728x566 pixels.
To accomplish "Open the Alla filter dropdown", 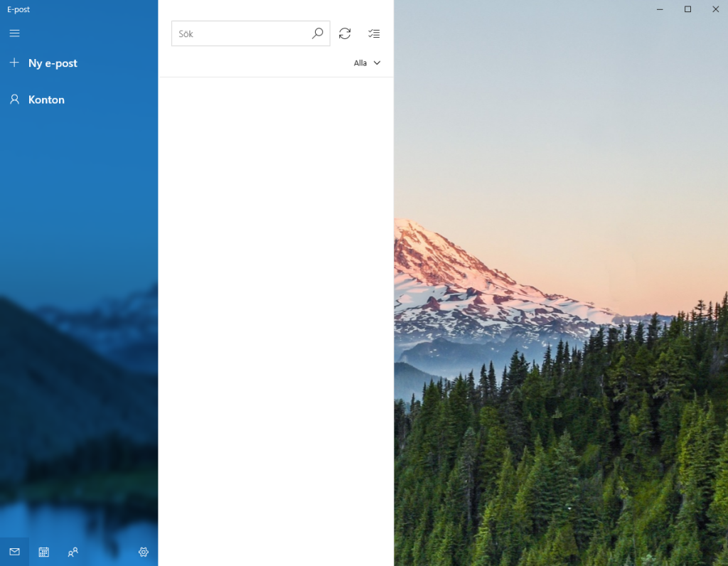I will coord(367,63).
